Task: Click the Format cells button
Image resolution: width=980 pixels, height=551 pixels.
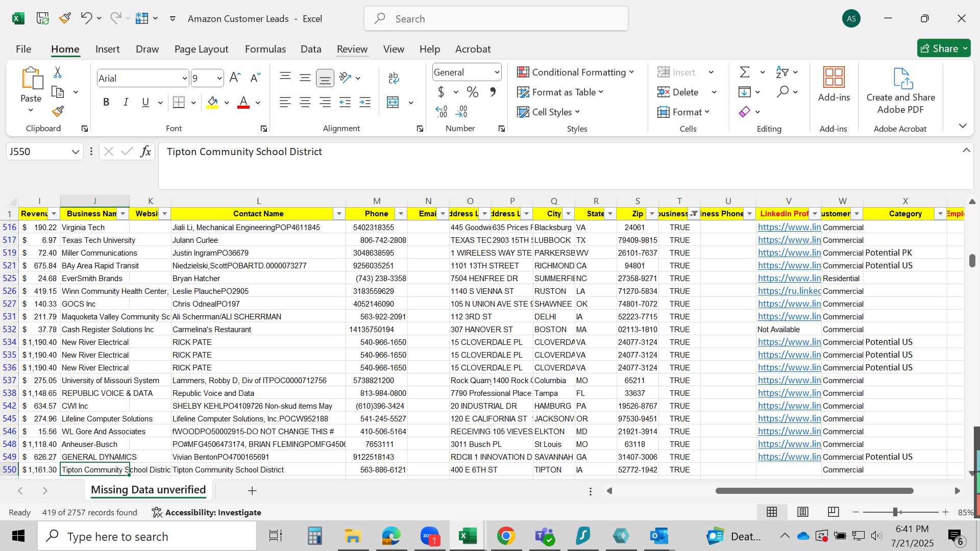Action: coord(683,112)
